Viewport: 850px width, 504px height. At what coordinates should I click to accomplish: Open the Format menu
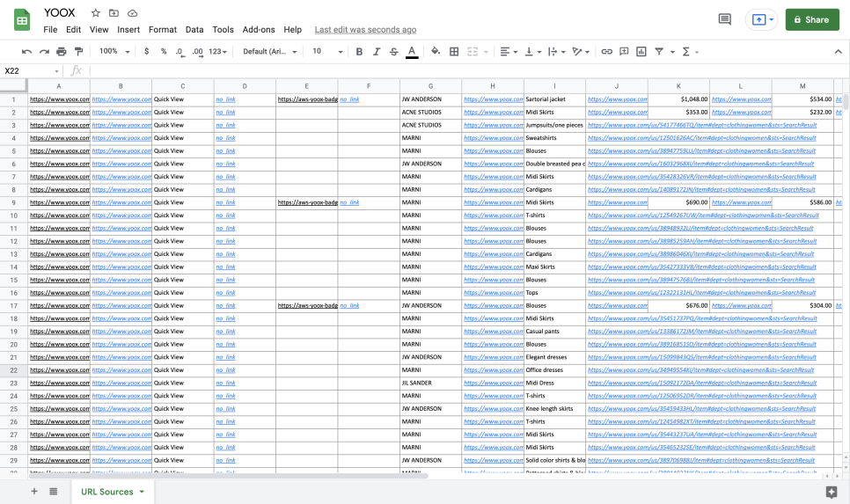tap(163, 30)
